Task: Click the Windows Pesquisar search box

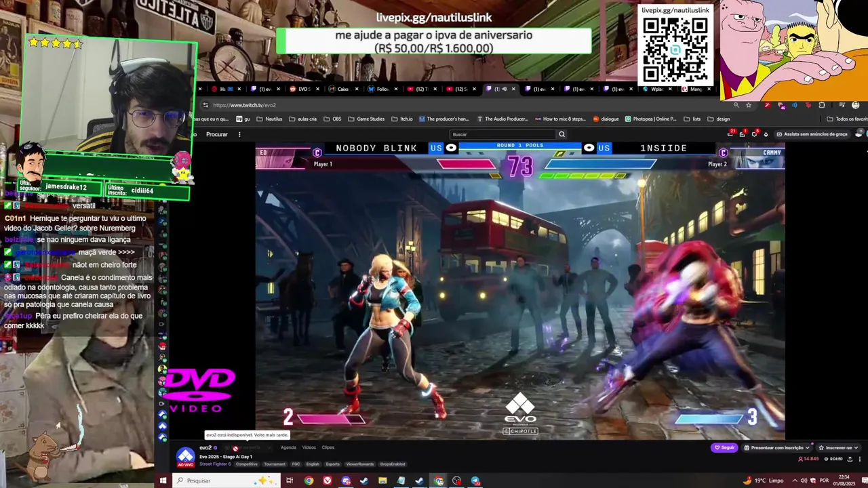Action: pos(225,481)
